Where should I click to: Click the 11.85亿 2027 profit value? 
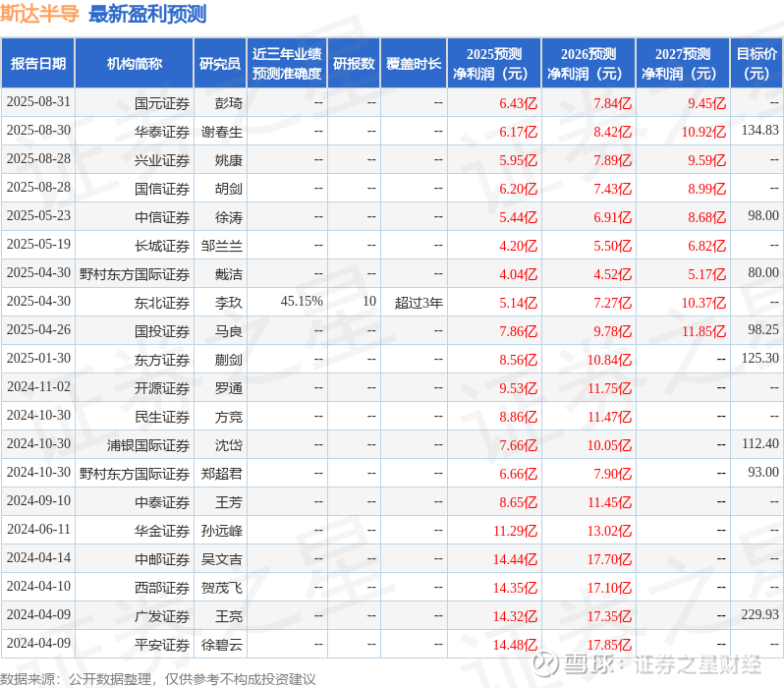click(x=703, y=332)
